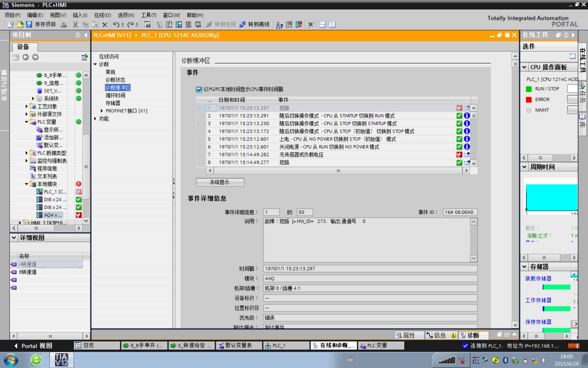Click the Cut scissors icon
The height and width of the screenshot is (368, 588).
75,24
